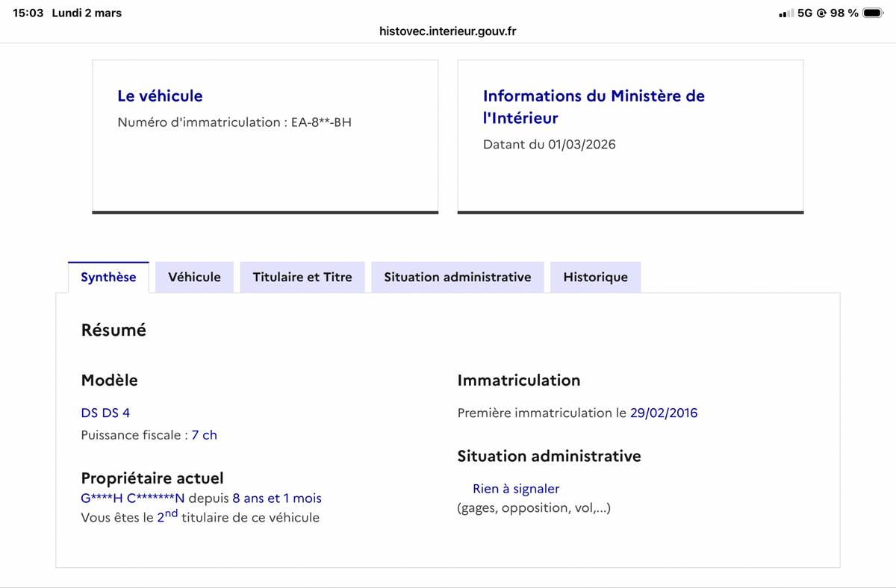
Task: Click the "Modèle" section heading
Action: [109, 380]
